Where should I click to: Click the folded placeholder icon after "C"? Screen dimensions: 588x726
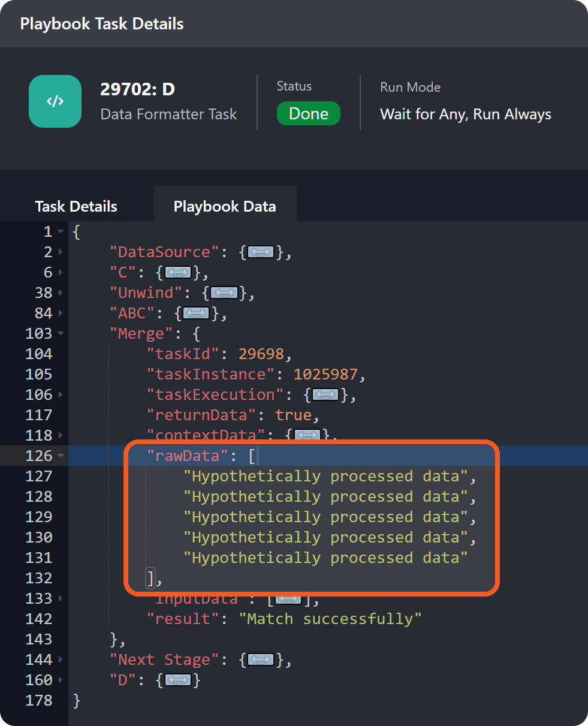[x=177, y=273]
